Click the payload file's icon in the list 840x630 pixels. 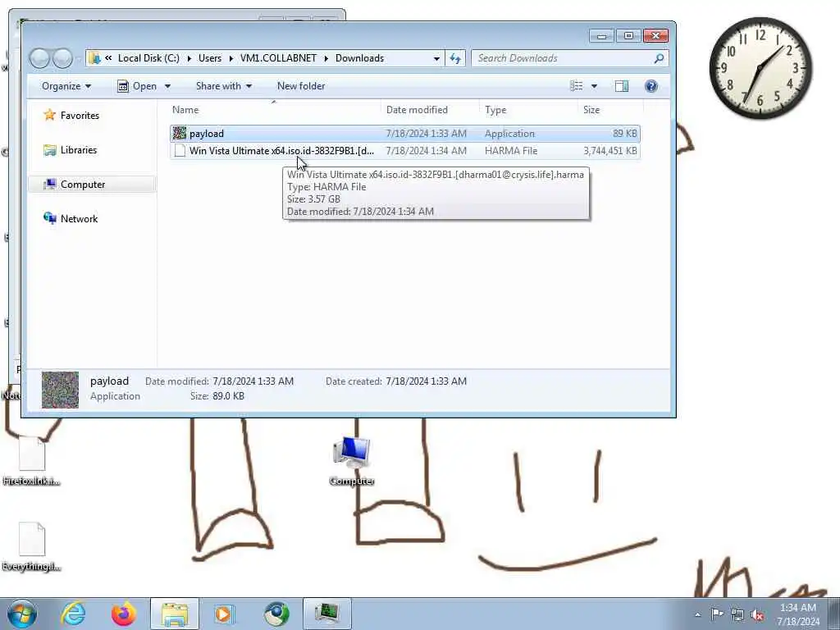click(180, 134)
